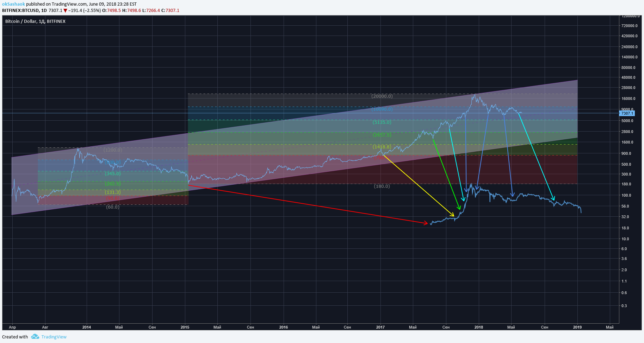Click the 2015 label on time axis
The width and height of the screenshot is (644, 343).
coord(185,327)
